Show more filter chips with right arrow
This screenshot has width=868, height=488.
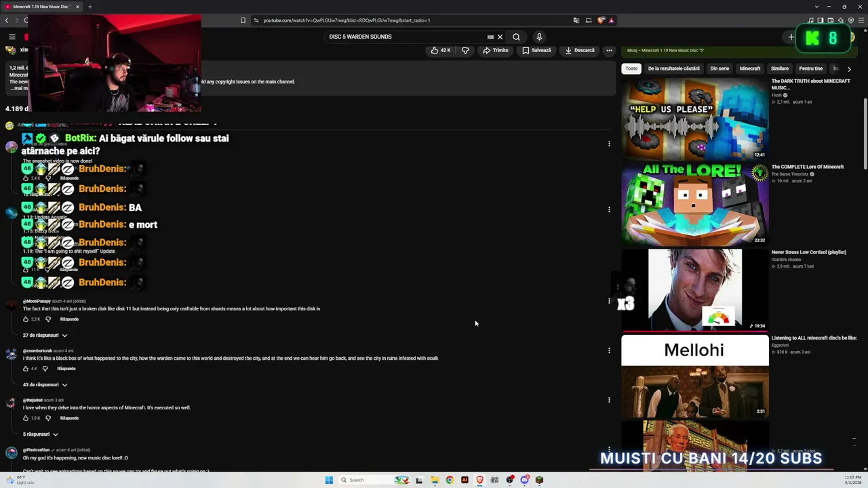pos(849,69)
